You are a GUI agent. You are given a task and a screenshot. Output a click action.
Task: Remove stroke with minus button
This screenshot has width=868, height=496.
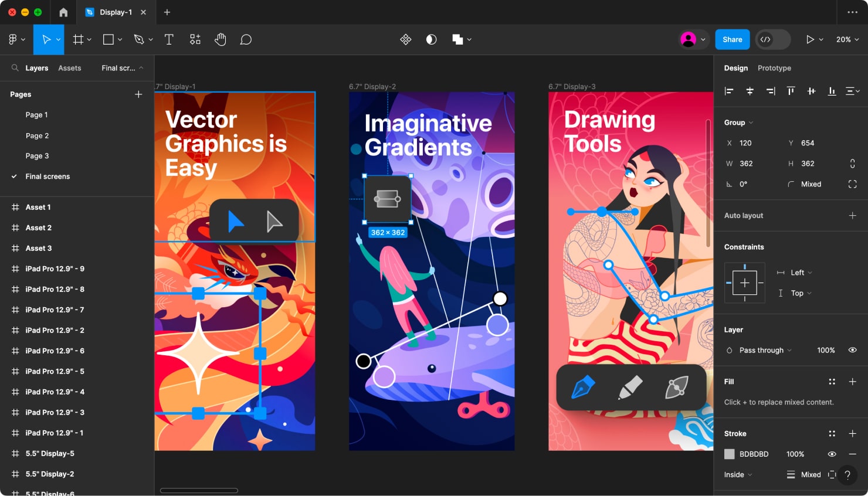[852, 454]
